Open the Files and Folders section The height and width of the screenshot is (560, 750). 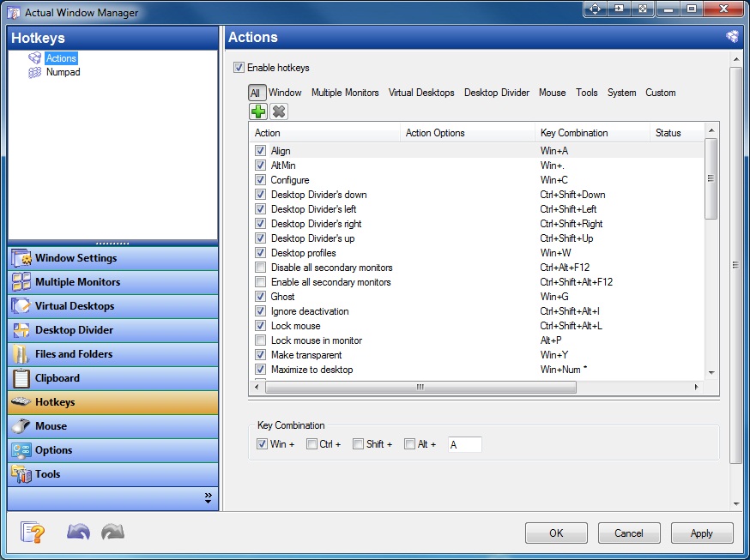tap(113, 354)
